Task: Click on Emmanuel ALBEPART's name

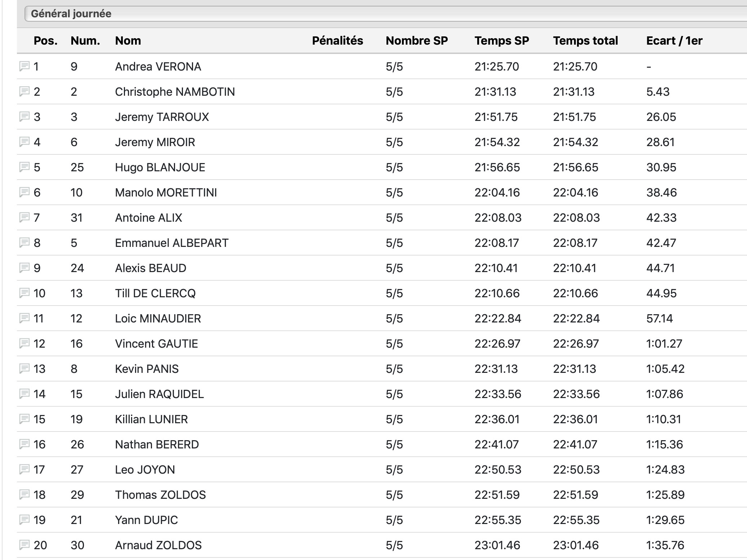Action: pyautogui.click(x=171, y=243)
